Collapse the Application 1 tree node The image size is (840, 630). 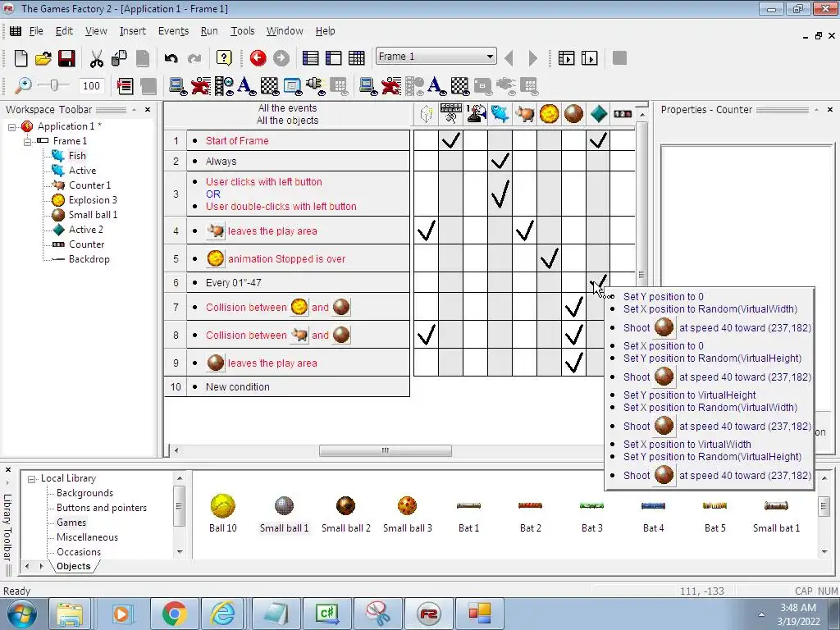coord(11,127)
